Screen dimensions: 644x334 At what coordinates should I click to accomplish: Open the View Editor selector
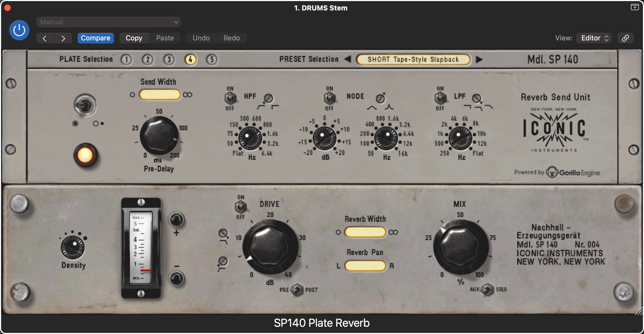coord(593,38)
